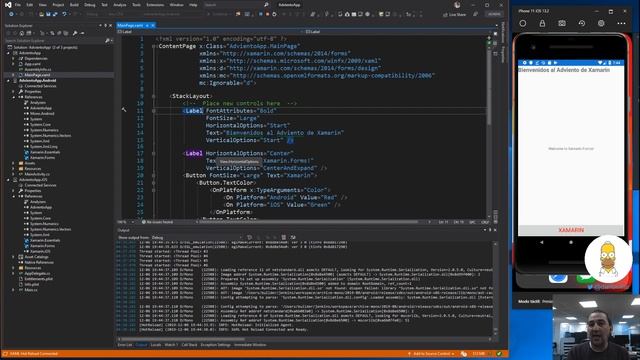
Task: Collapse the ContentPage code region
Action: pos(154,47)
